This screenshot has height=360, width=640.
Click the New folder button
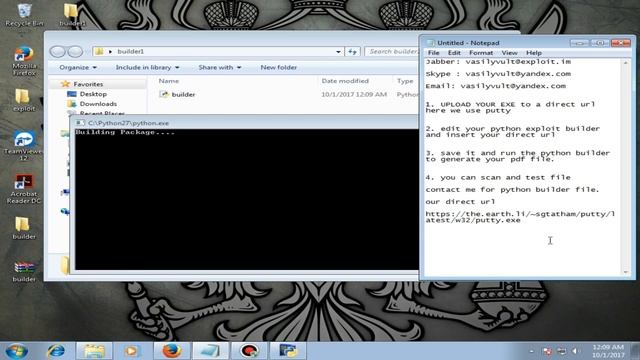point(279,67)
